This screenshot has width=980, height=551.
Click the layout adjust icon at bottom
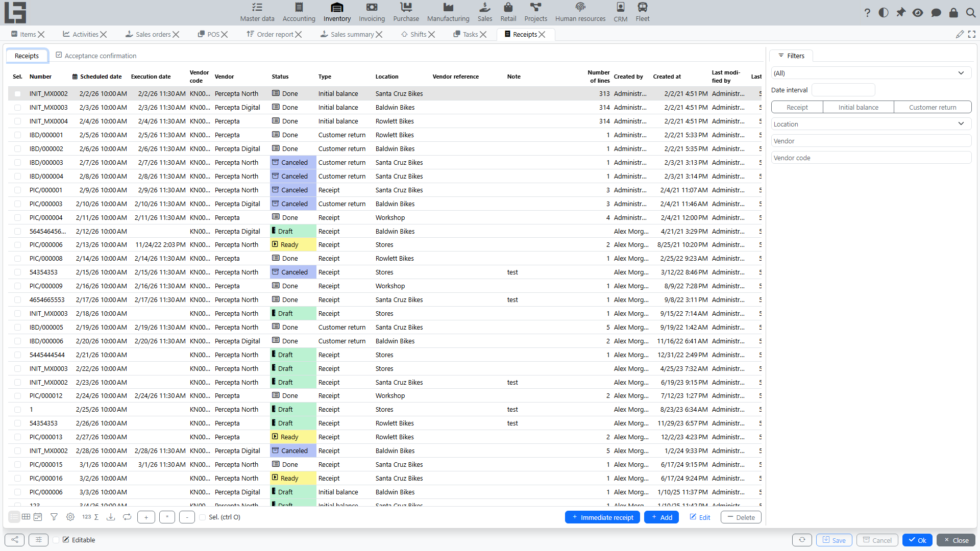pos(38,540)
